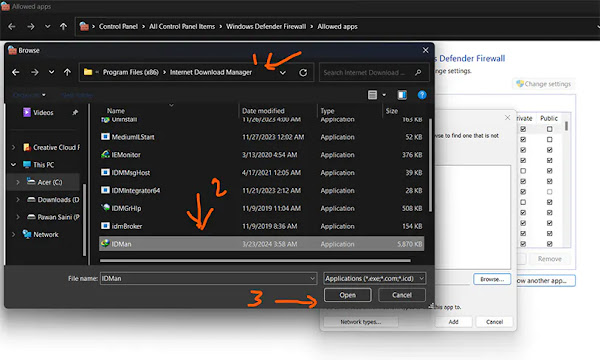The width and height of the screenshot is (600, 360).
Task: Click the Search Internet Download field
Action: click(374, 72)
